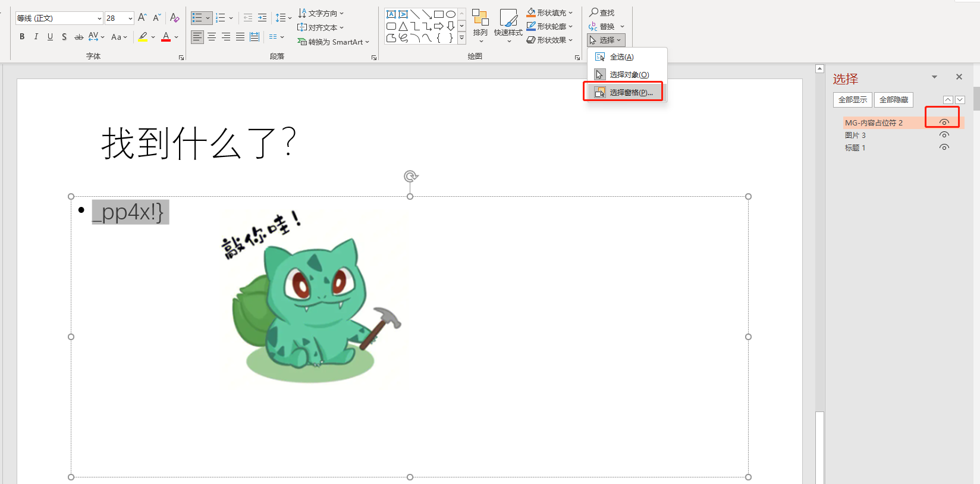980x484 pixels.
Task: Pick the freeform scribble shape
Action: coord(403,38)
